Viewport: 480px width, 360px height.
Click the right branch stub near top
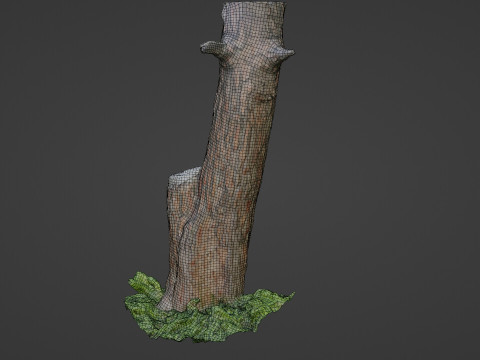284,53
